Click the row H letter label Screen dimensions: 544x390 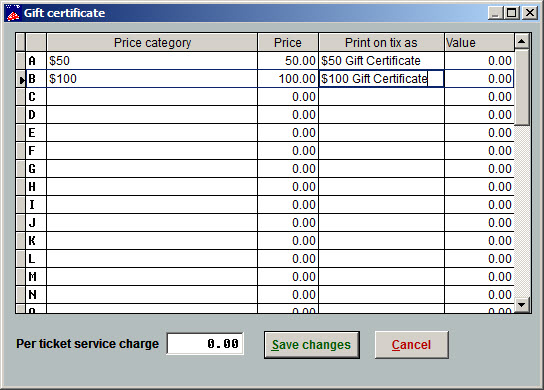tap(32, 187)
